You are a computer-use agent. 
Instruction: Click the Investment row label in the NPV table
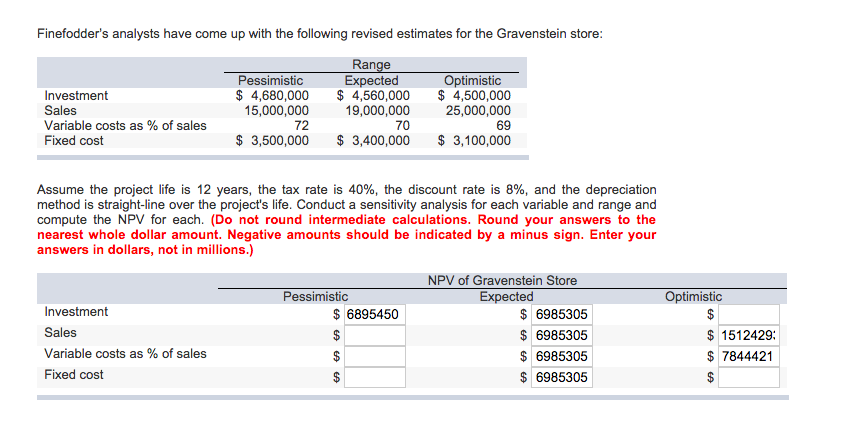coord(76,312)
